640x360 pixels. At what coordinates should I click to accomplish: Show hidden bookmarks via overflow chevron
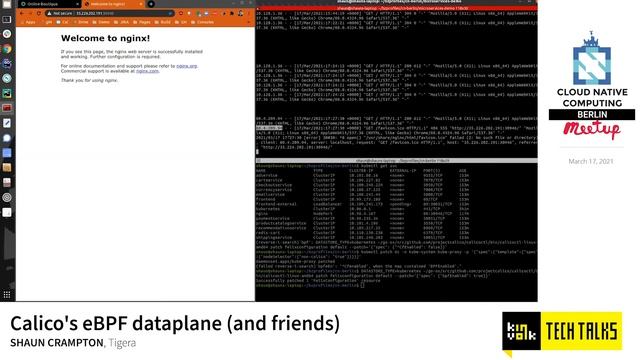pos(249,22)
